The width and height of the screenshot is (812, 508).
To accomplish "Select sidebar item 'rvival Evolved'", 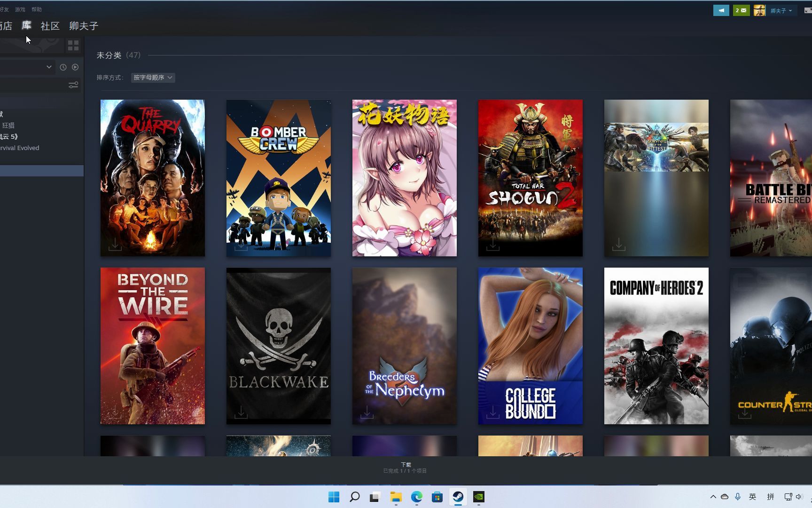I will tap(20, 148).
